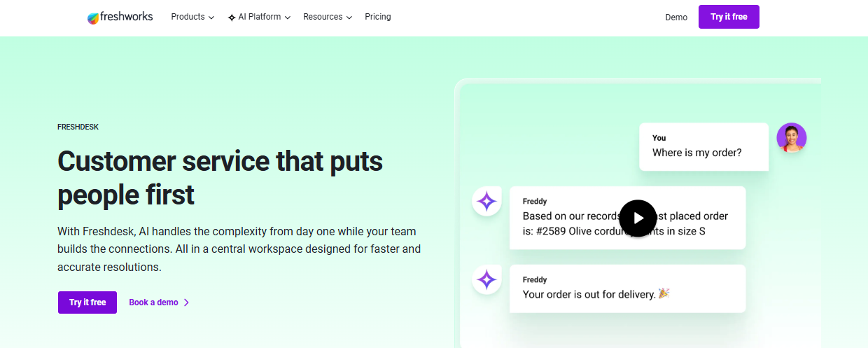
Task: Click the Freddy message about order #2589
Action: 627,217
